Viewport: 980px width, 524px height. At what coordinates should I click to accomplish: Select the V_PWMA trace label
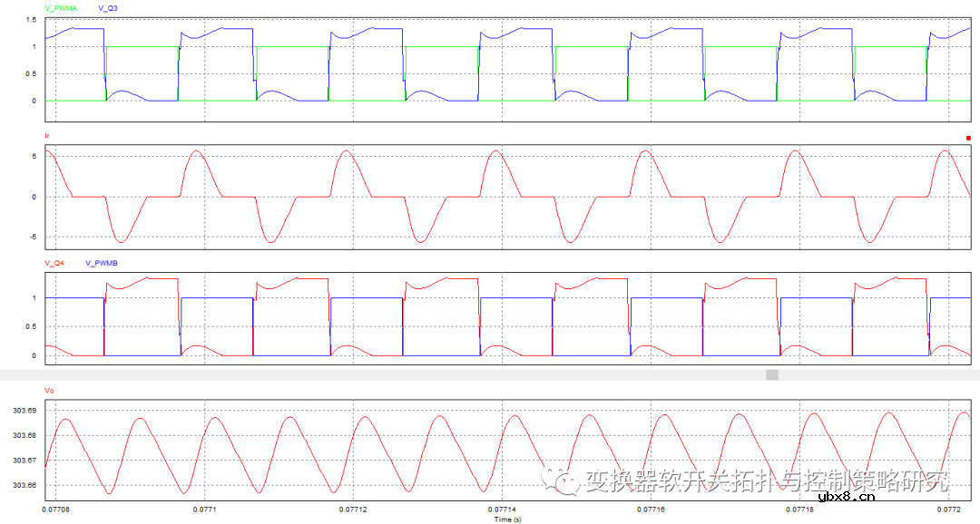pos(61,7)
